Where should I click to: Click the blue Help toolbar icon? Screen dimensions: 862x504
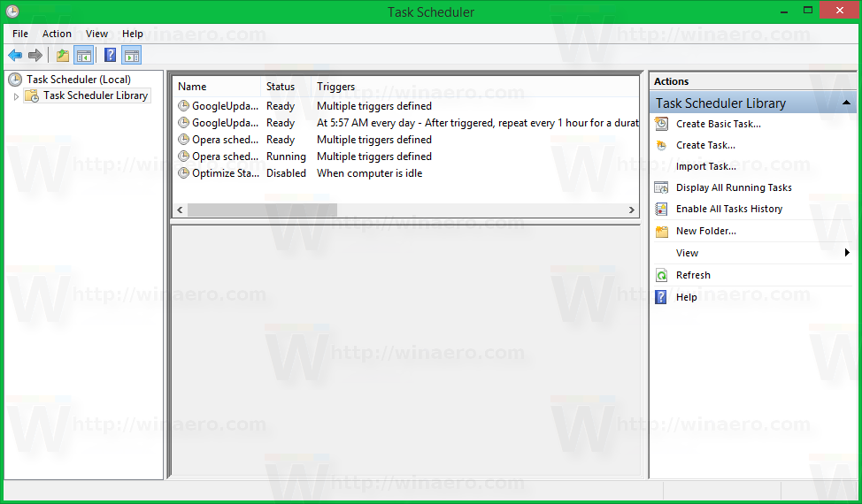click(x=110, y=55)
